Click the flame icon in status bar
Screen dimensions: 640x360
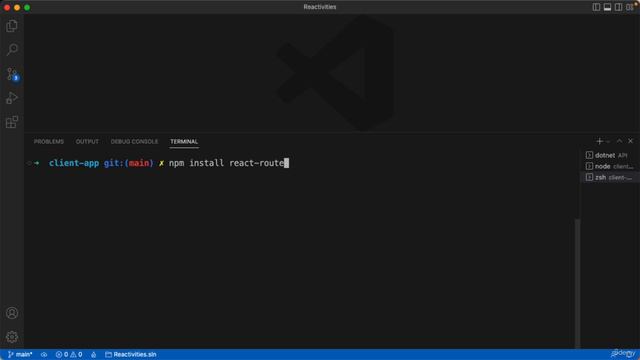93,354
